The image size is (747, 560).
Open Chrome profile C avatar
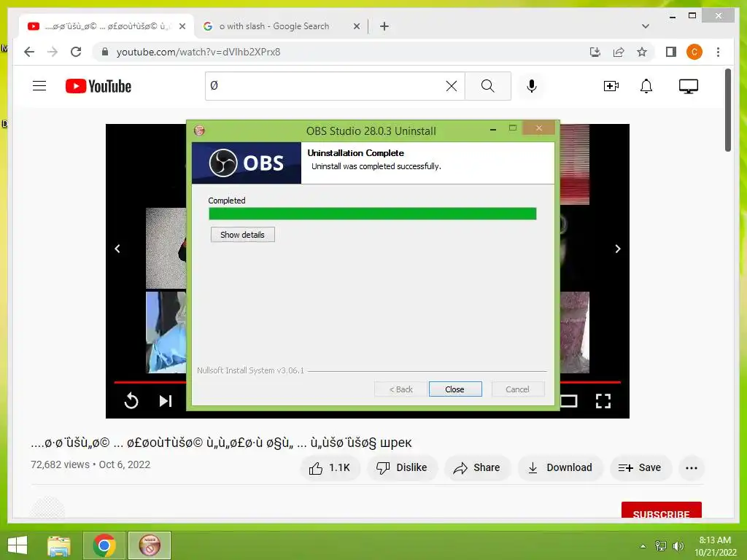tap(694, 52)
